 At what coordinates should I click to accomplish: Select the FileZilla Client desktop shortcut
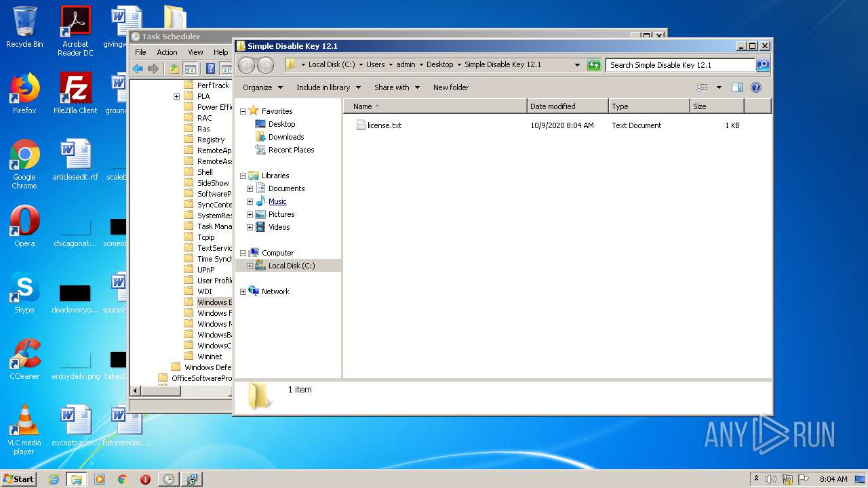pos(75,94)
